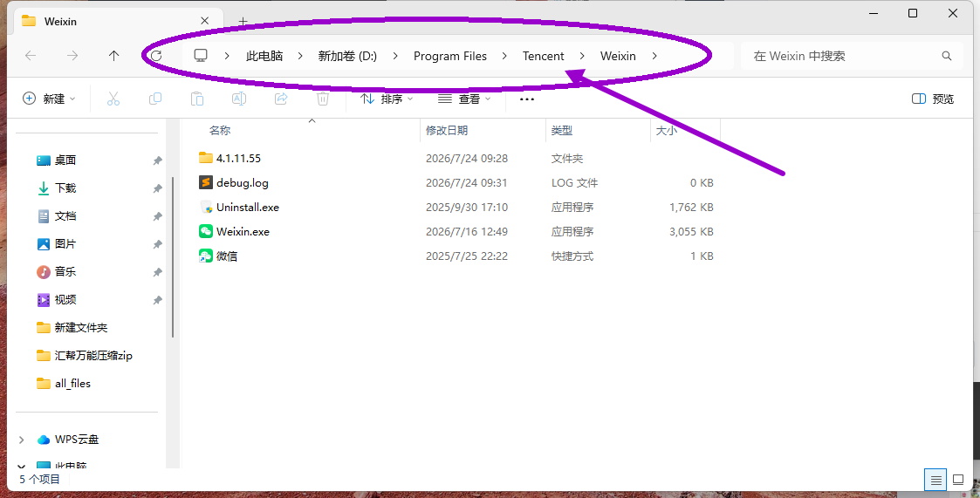Open the 查看 view dropdown
Image resolution: width=980 pixels, height=498 pixels.
point(464,99)
